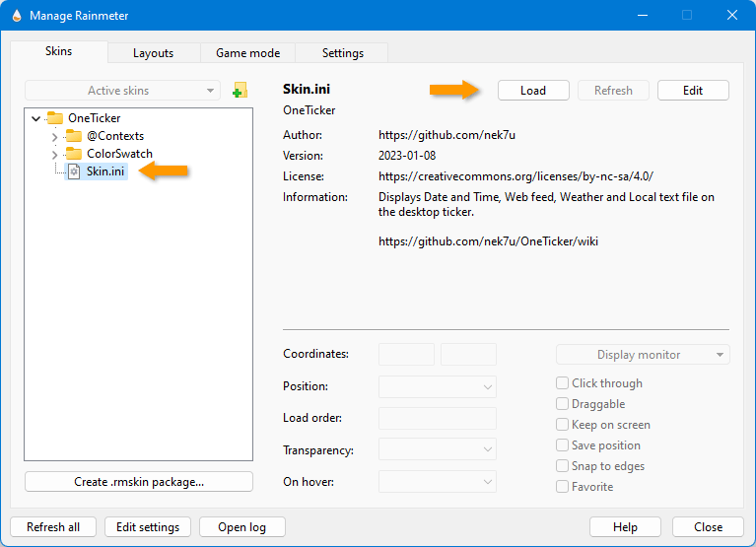Click the Edit settings button
This screenshot has width=756, height=547.
(x=148, y=526)
